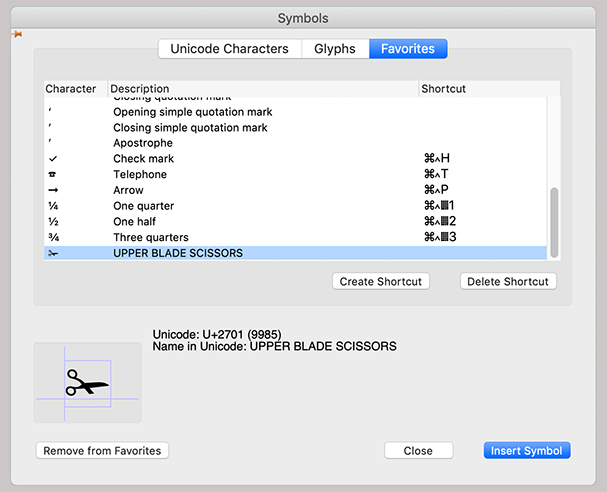
Task: Select the Apostrophe row in list
Action: pyautogui.click(x=142, y=143)
